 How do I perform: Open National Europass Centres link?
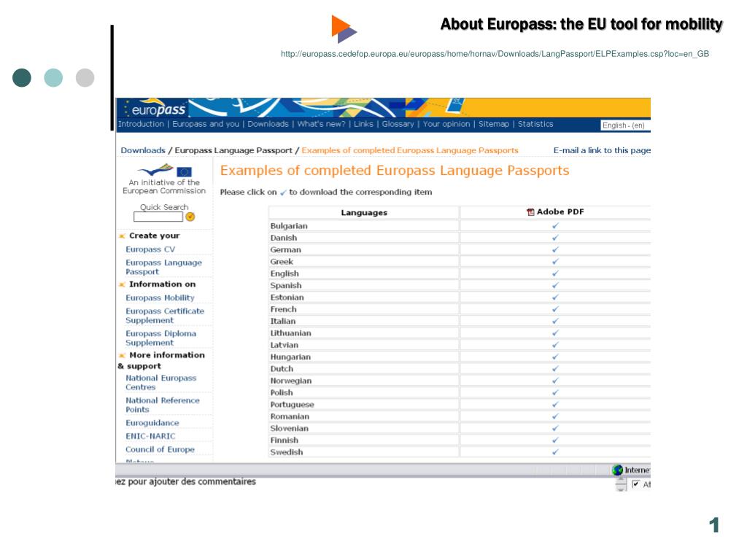point(160,382)
